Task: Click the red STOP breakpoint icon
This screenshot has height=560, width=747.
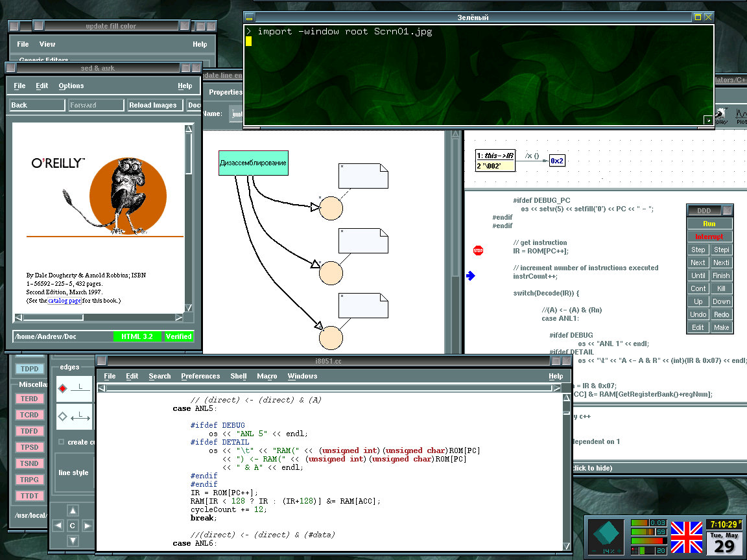Action: coord(478,250)
